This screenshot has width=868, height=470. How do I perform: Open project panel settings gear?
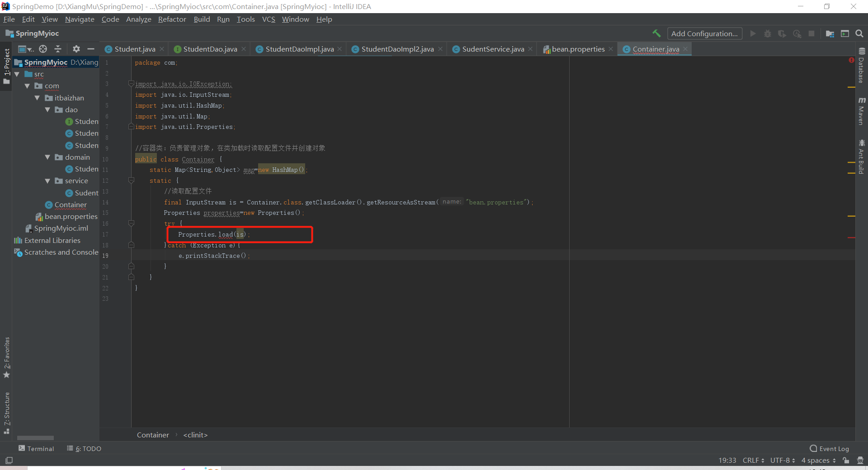coord(76,49)
